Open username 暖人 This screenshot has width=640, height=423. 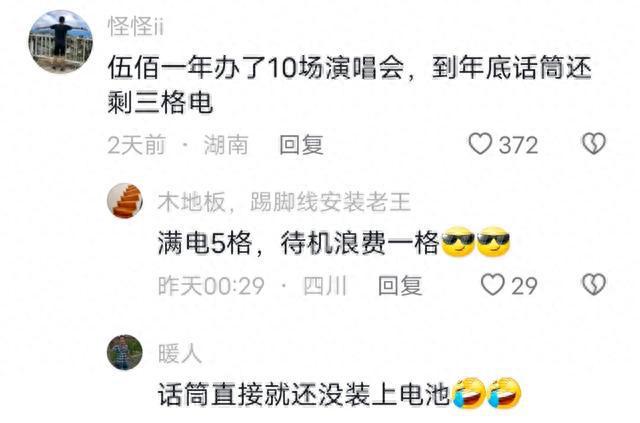click(x=180, y=353)
